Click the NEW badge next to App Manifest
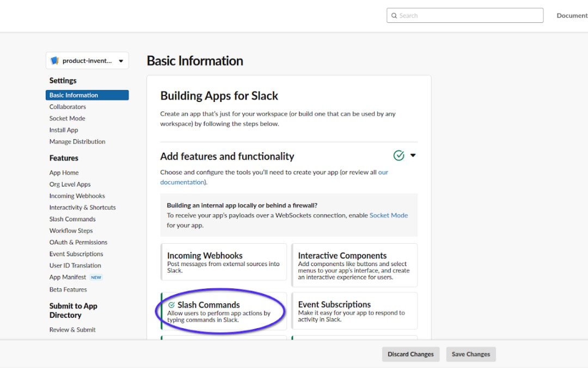Viewport: 588px width, 368px height. pyautogui.click(x=96, y=277)
